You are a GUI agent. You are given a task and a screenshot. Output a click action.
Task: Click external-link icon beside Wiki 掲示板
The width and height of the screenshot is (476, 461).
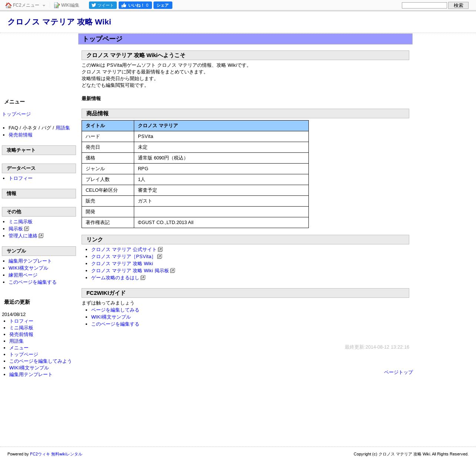(x=172, y=271)
